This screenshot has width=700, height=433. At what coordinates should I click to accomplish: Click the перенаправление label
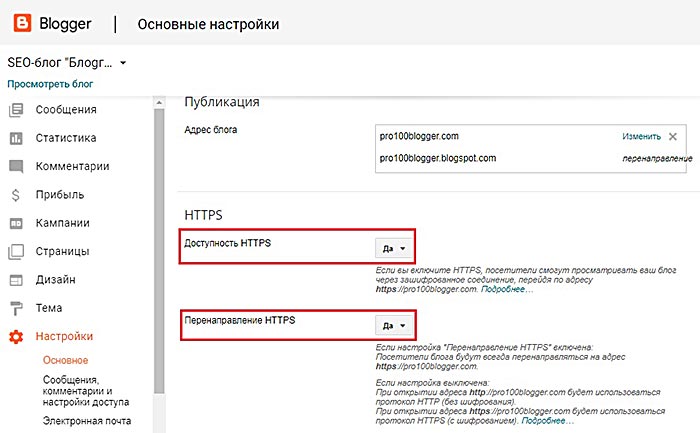[x=658, y=158]
